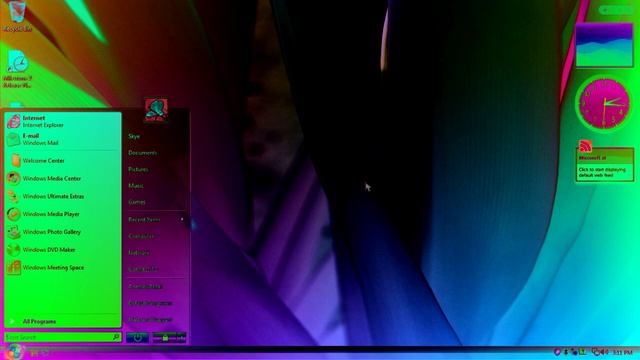Click the sidebar gadgets control at top

617,9
